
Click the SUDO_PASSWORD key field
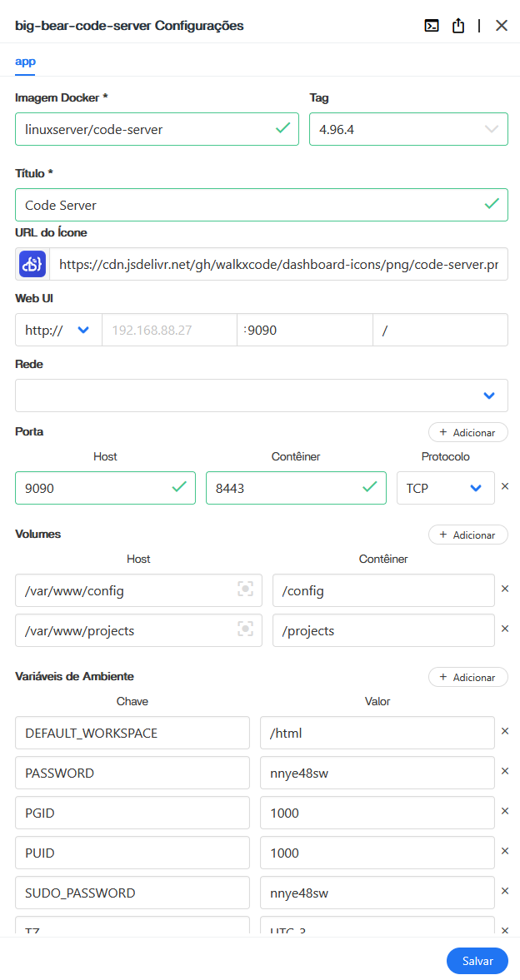(x=132, y=893)
